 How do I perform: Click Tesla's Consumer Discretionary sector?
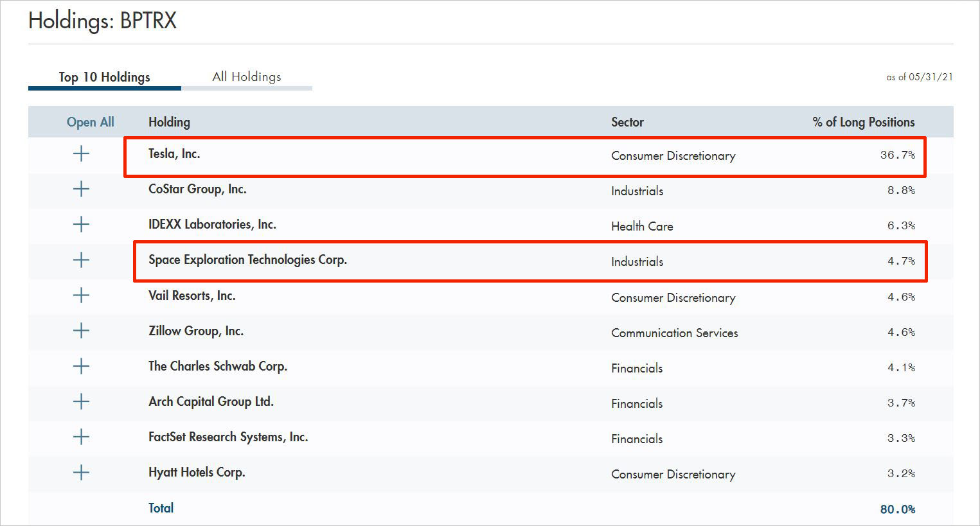click(673, 155)
